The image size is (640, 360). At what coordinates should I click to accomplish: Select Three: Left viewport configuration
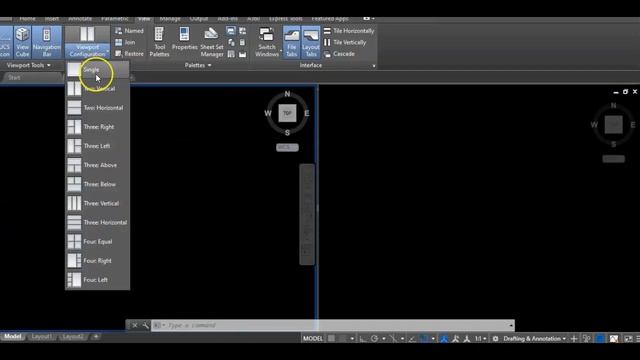pyautogui.click(x=98, y=146)
